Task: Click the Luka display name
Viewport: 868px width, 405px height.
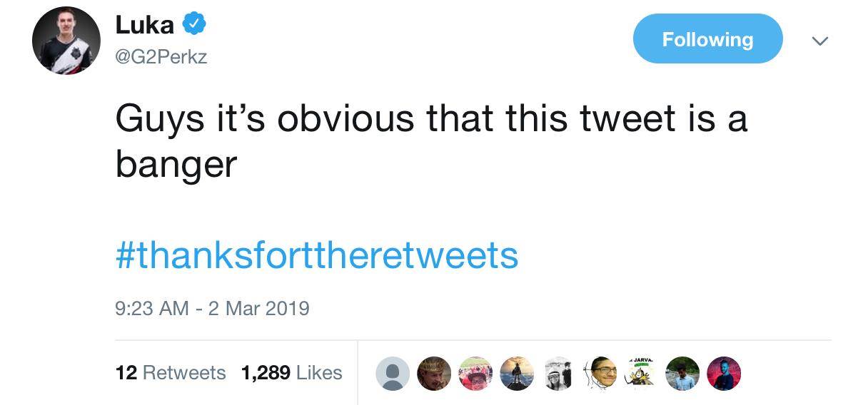Action: coord(145,25)
